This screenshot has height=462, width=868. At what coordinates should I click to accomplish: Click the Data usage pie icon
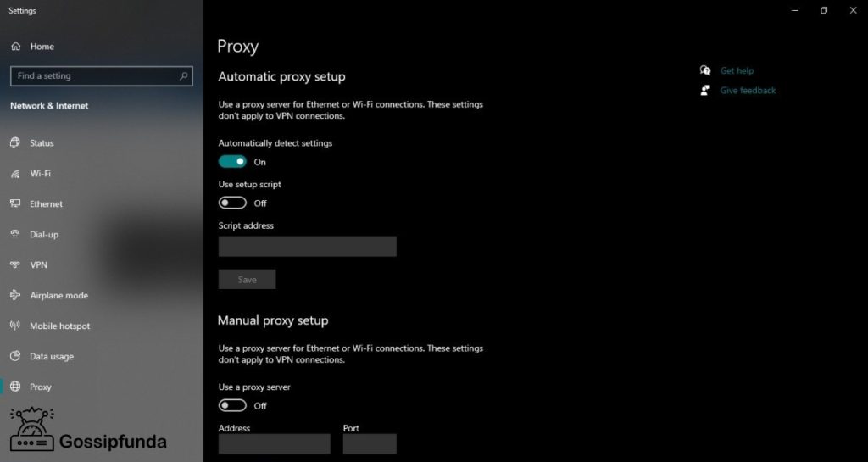click(x=15, y=356)
